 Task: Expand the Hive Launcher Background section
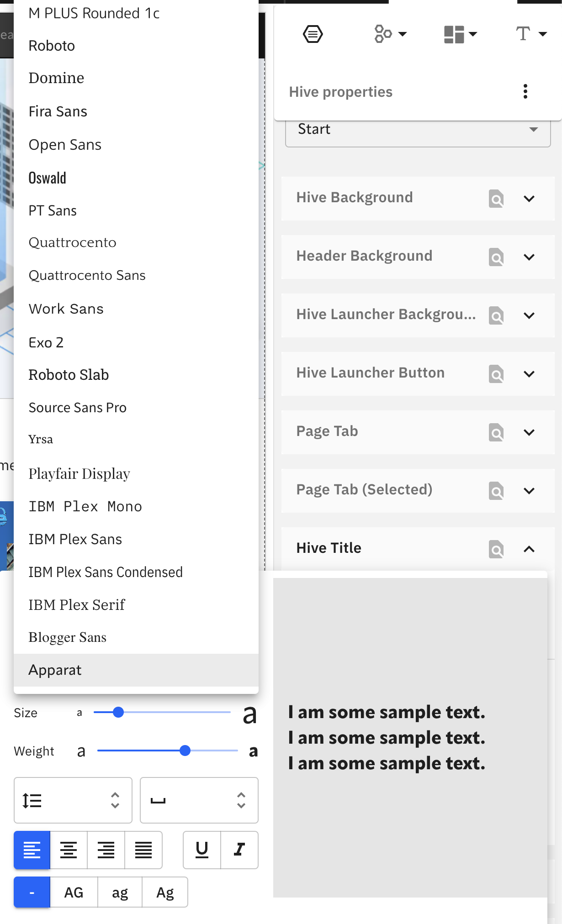click(x=529, y=315)
